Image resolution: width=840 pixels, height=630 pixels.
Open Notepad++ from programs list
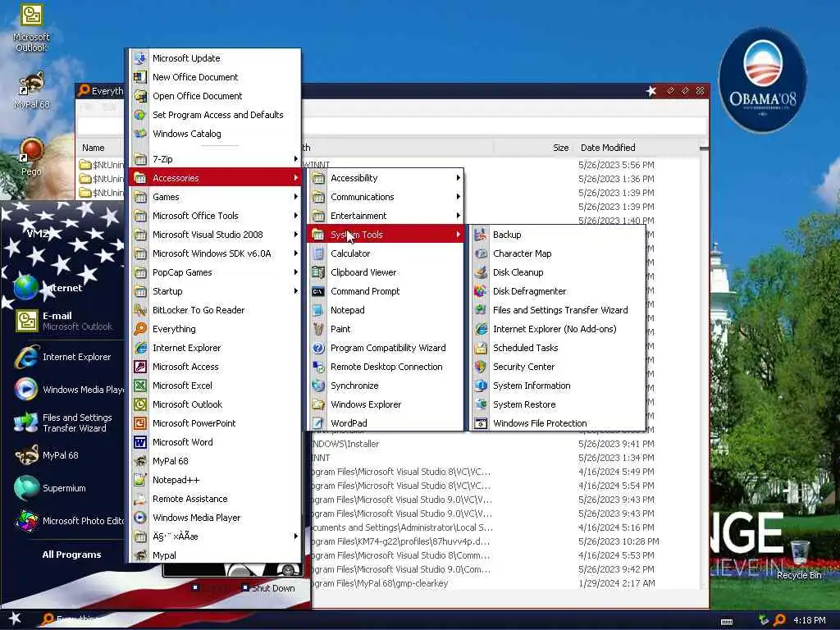click(215, 480)
